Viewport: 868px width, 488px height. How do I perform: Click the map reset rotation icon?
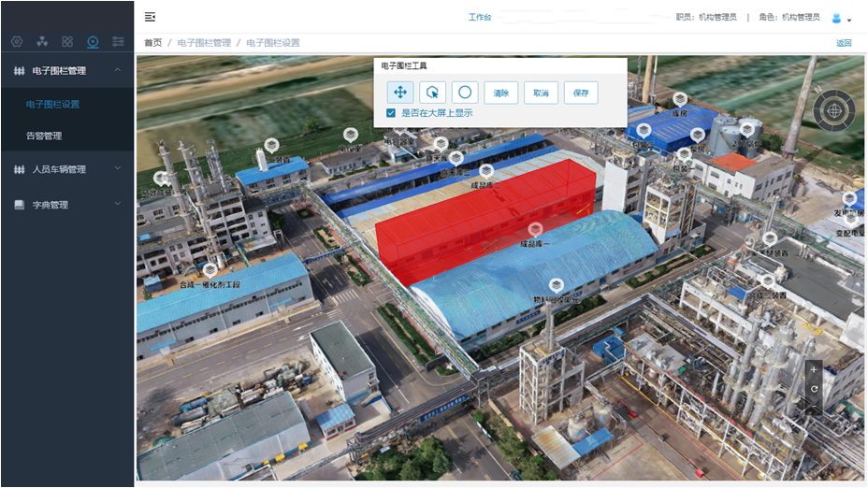pyautogui.click(x=814, y=389)
